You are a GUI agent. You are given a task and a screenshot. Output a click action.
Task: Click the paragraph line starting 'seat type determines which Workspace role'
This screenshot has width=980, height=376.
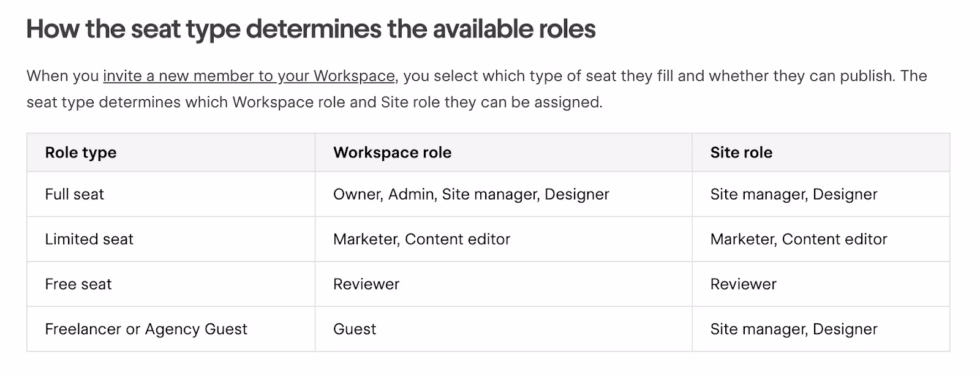tap(314, 102)
